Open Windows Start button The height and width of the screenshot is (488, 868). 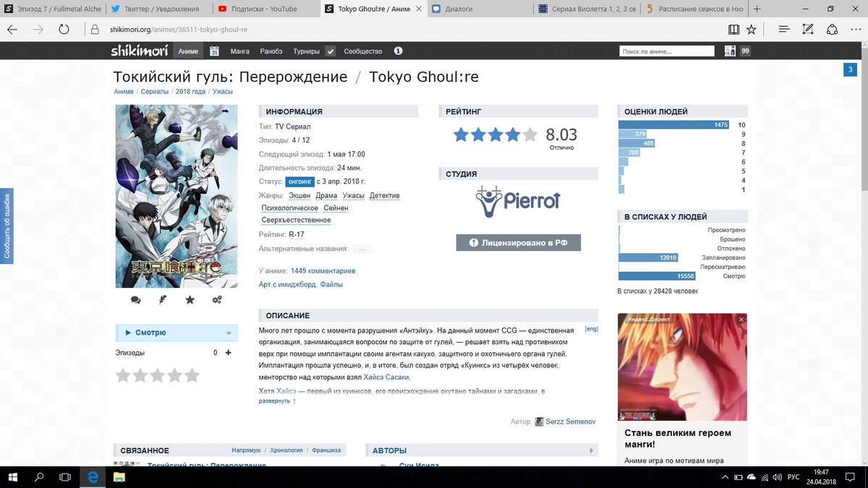13,477
